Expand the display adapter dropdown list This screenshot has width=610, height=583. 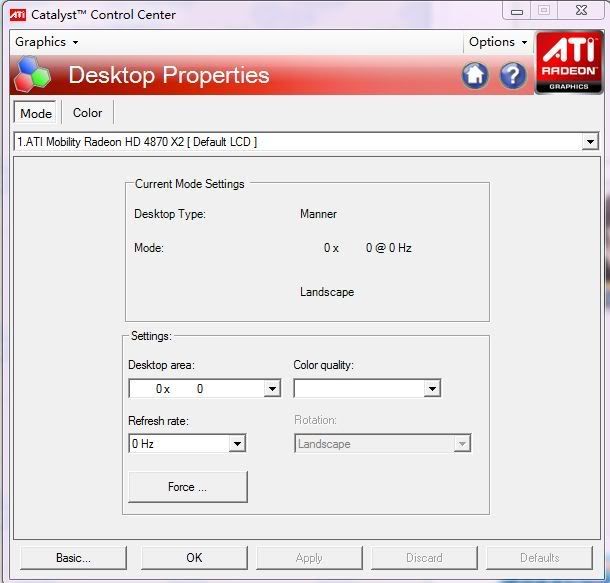[590, 142]
